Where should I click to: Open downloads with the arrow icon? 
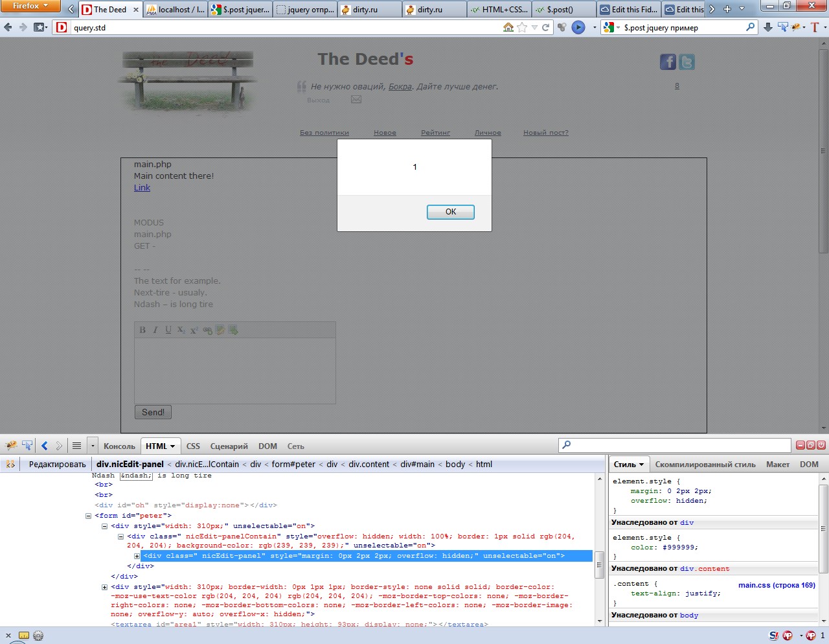(768, 27)
